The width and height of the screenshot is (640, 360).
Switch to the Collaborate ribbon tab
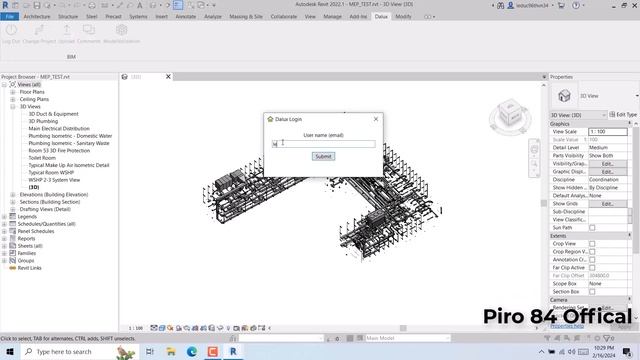coord(284,17)
